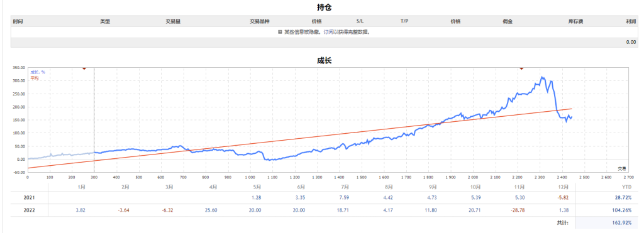Click the 2022 April value 25.60

coord(211,210)
